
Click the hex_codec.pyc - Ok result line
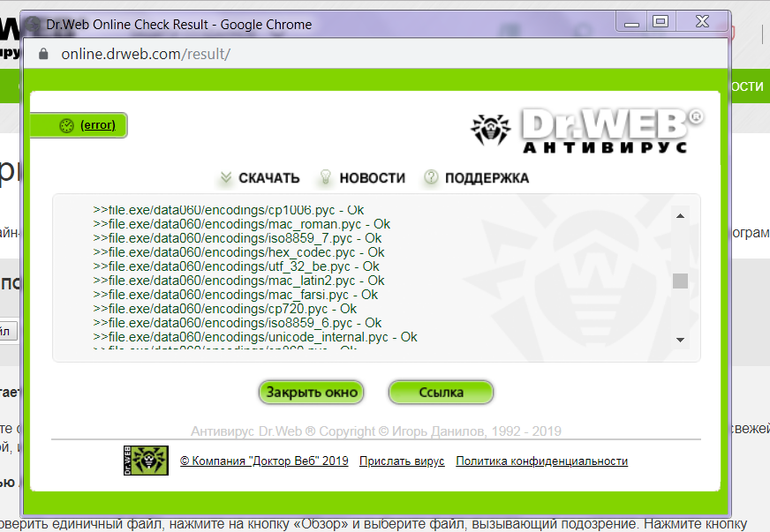[x=238, y=252]
